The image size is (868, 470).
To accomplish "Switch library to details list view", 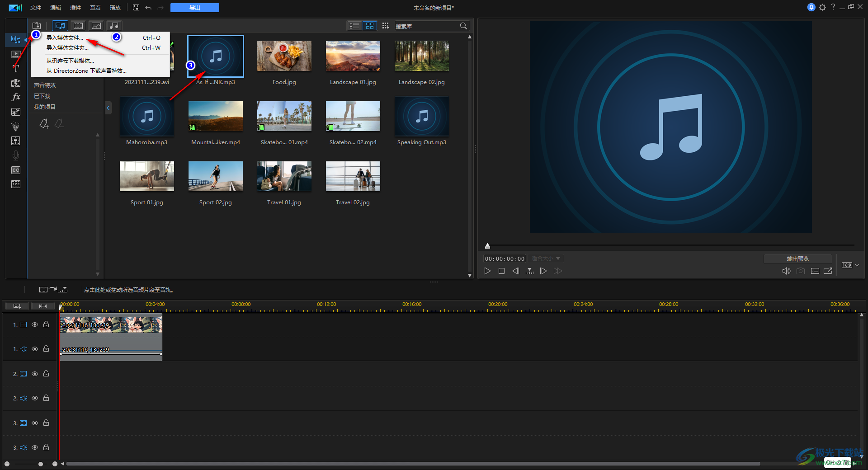I will pos(355,26).
